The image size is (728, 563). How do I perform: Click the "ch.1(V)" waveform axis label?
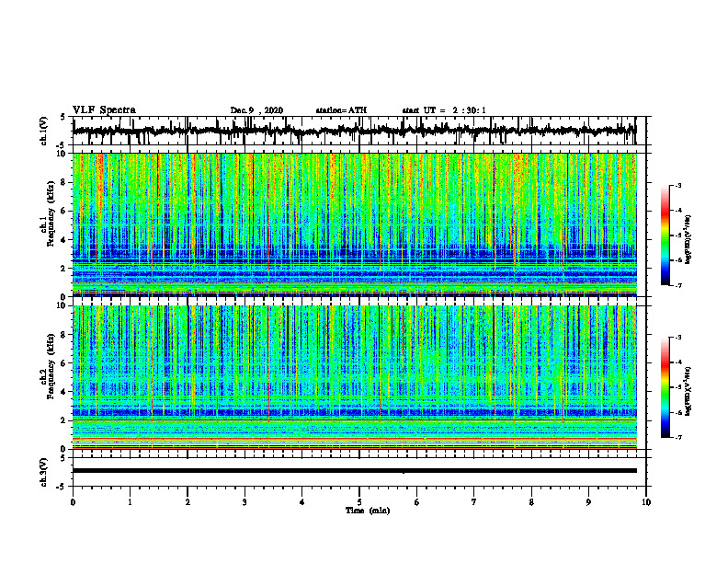(x=44, y=131)
